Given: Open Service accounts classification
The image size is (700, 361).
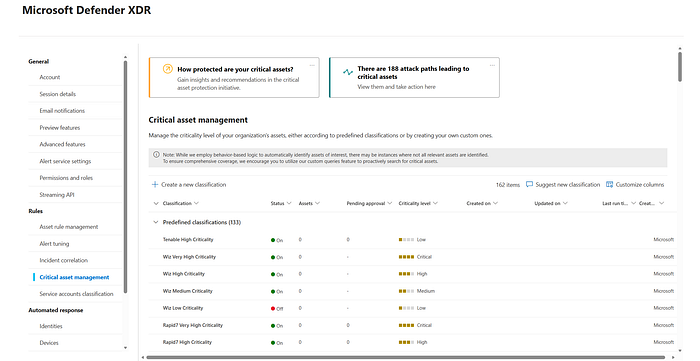Looking at the screenshot, I should 76,294.
